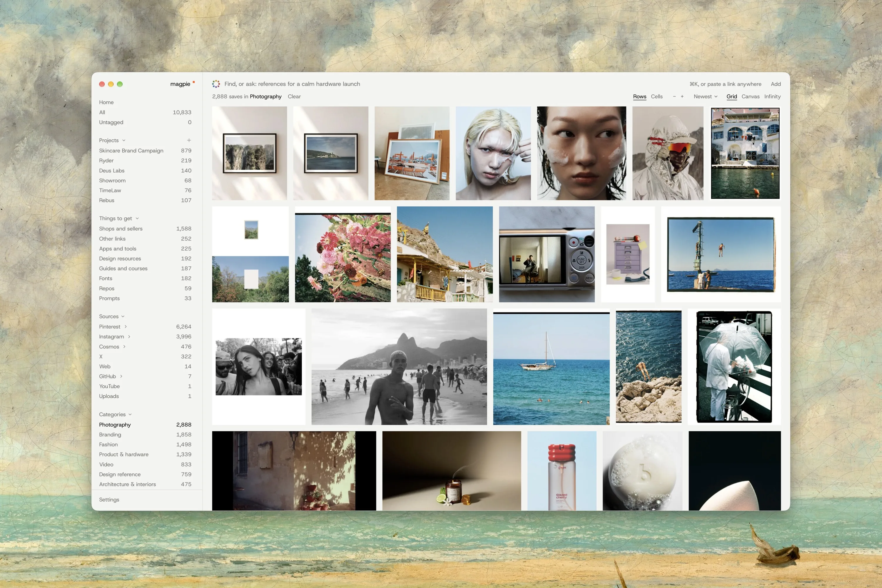Click the Add button
This screenshot has width=882, height=588.
[776, 84]
